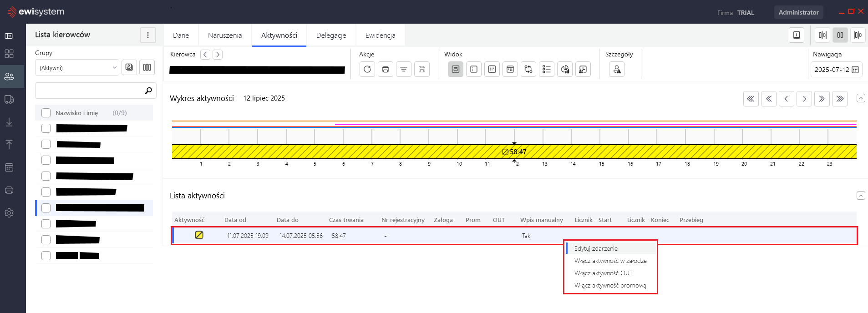Image resolution: width=868 pixels, height=313 pixels.
Task: Open the vehicles truck icon in left sidebar
Action: point(9,99)
